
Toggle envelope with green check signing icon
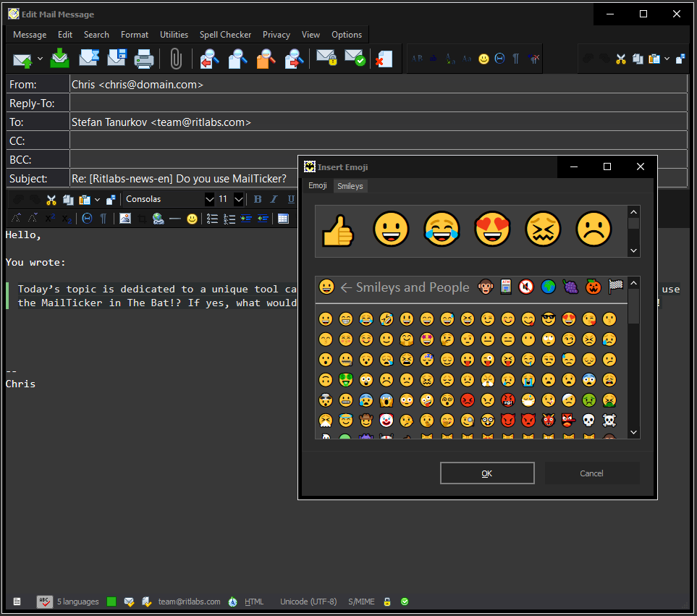(x=355, y=58)
